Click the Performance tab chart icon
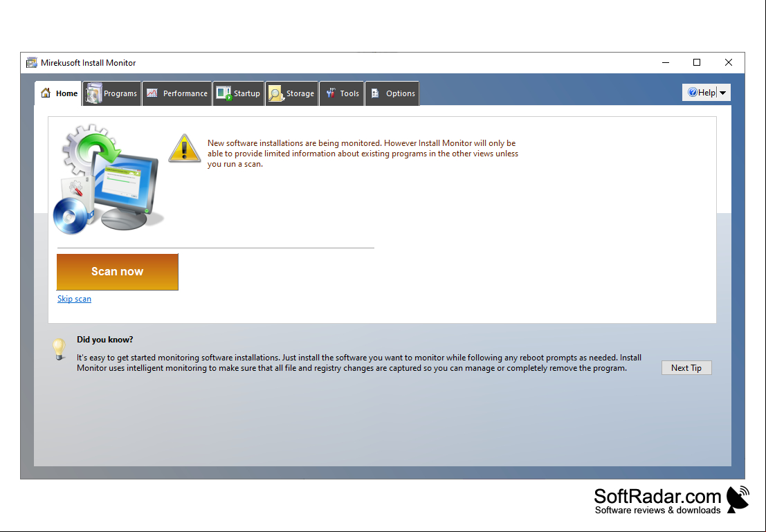766x532 pixels. pyautogui.click(x=152, y=93)
